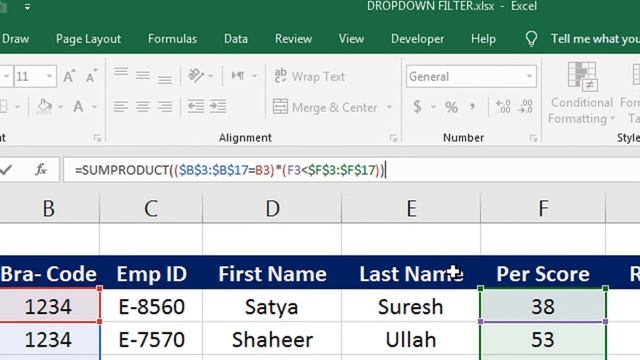Open Font group dialog launcher

(97, 138)
